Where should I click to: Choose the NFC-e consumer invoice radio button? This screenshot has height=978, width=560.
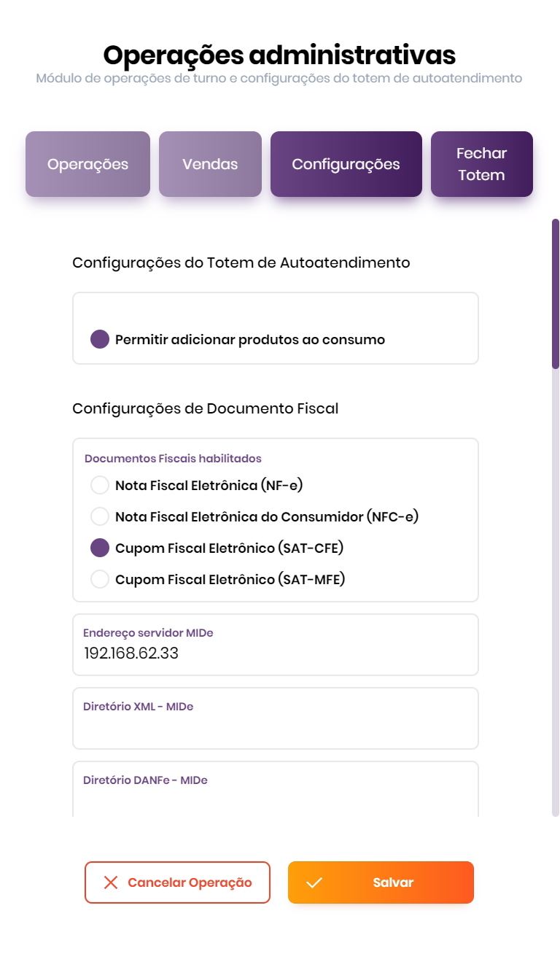point(100,516)
